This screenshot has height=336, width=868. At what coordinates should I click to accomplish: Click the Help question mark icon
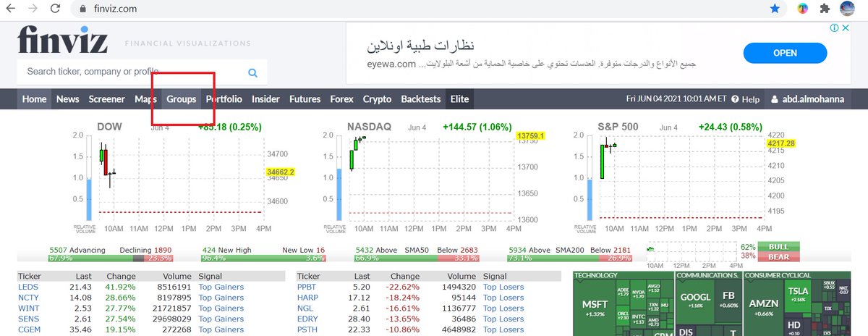735,99
